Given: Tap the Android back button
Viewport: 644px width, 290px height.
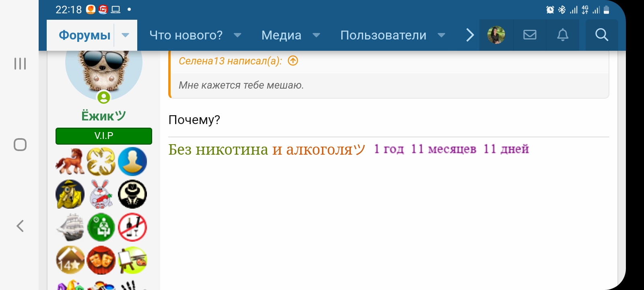Looking at the screenshot, I should click(x=20, y=226).
